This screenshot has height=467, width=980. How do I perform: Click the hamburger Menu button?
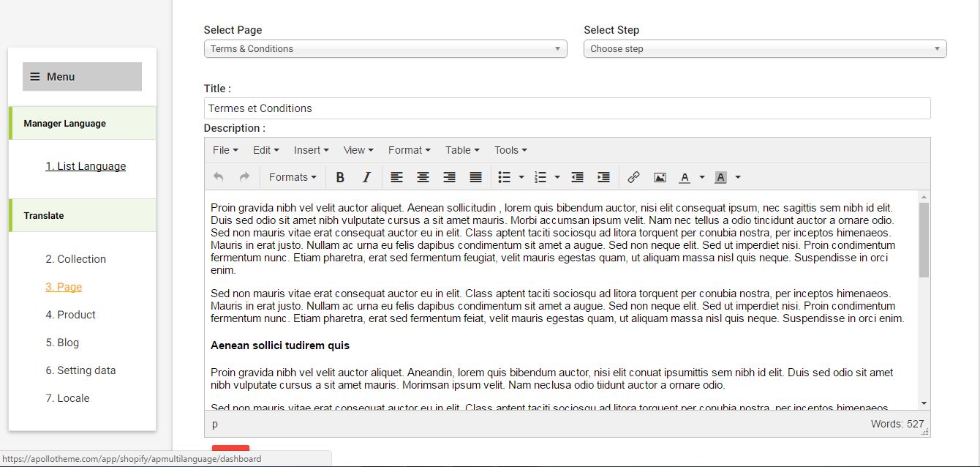pos(82,77)
